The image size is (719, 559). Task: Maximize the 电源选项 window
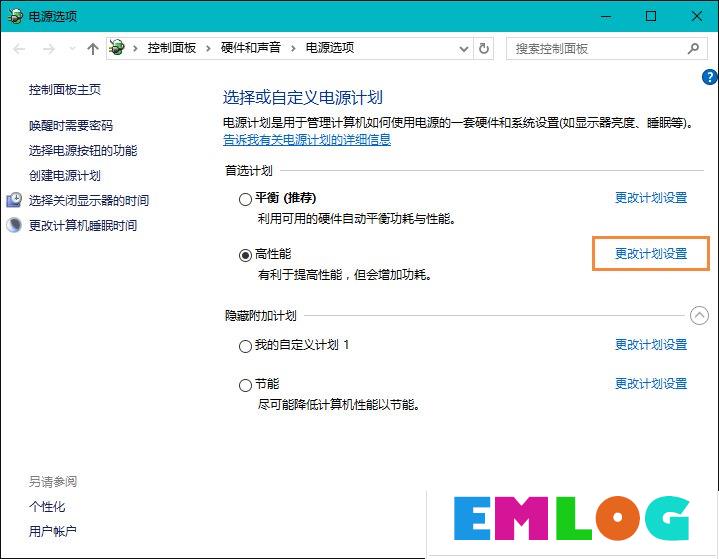650,17
